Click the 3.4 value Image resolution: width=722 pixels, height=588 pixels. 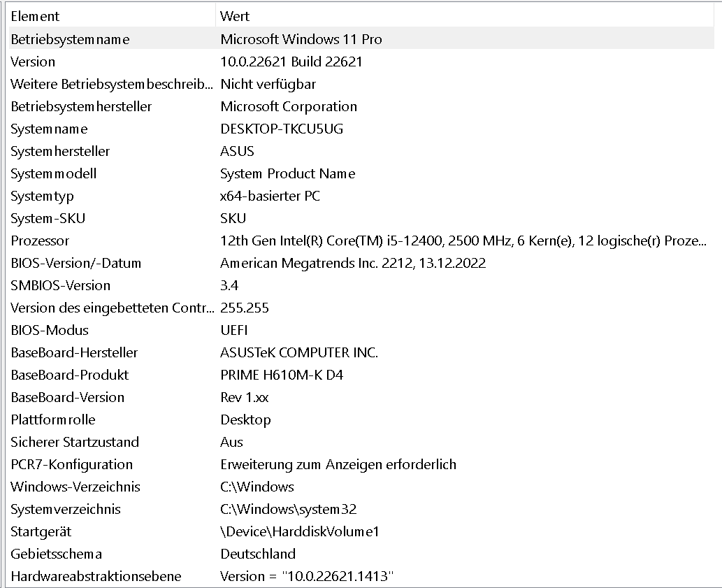(229, 285)
